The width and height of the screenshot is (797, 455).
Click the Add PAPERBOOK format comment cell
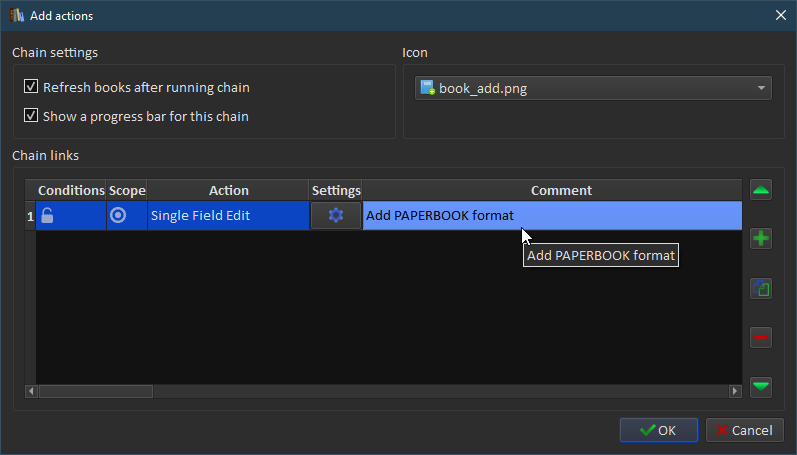coord(552,216)
